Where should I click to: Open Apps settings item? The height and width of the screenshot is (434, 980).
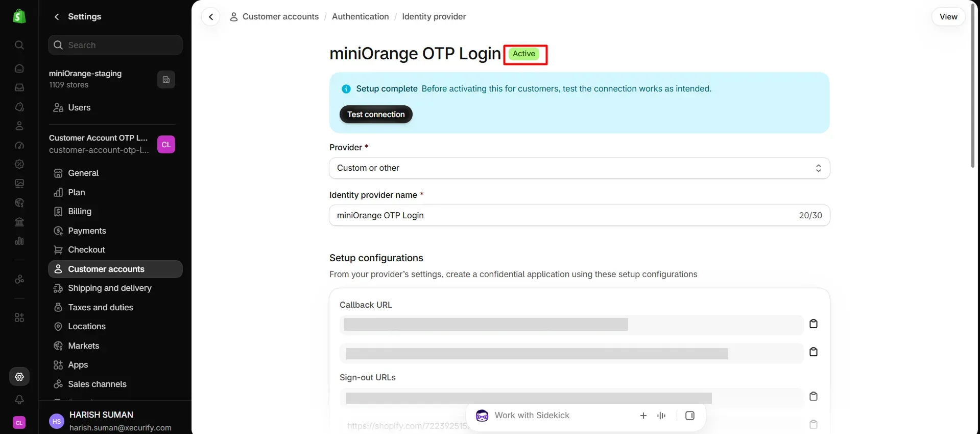click(115, 365)
